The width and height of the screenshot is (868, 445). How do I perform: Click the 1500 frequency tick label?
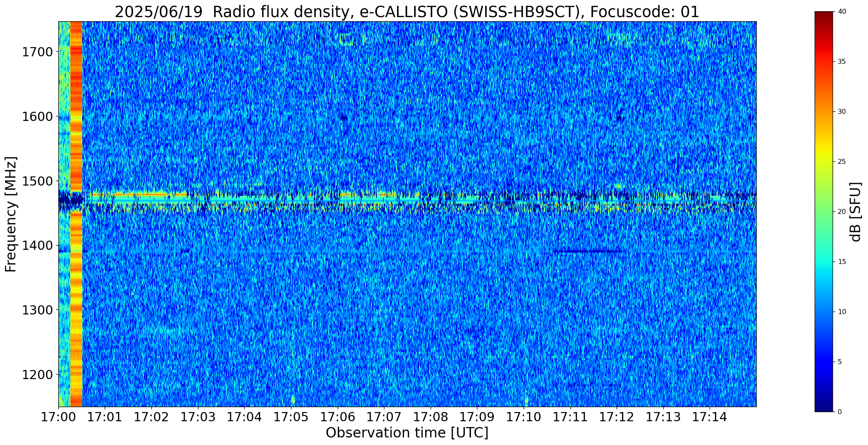(38, 181)
